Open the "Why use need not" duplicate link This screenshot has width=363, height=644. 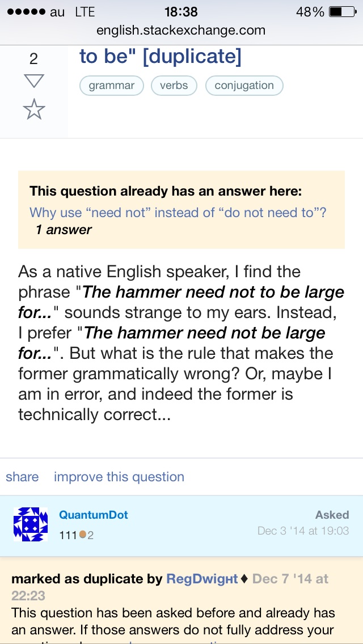(178, 213)
